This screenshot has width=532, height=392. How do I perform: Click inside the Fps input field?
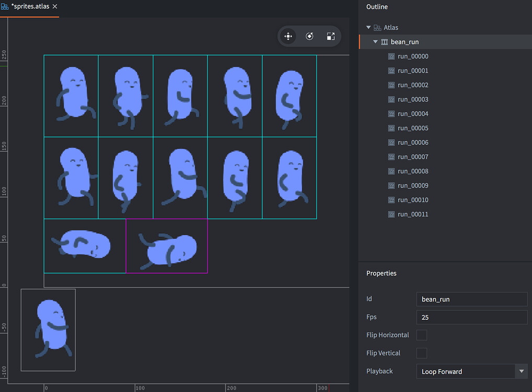tap(471, 317)
